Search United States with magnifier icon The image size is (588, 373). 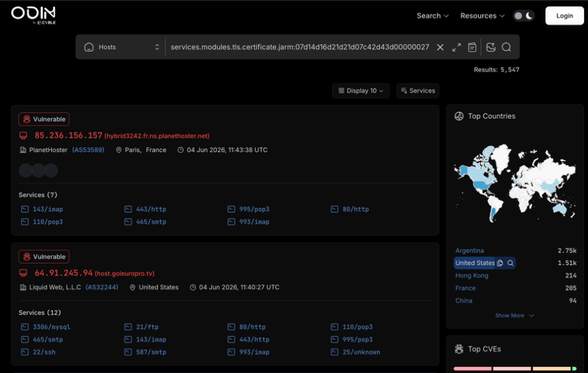click(510, 263)
